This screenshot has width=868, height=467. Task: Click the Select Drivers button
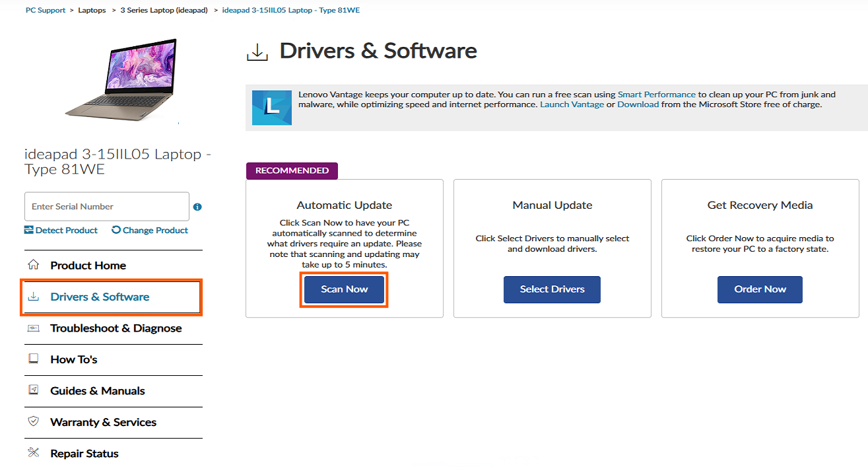[552, 289]
